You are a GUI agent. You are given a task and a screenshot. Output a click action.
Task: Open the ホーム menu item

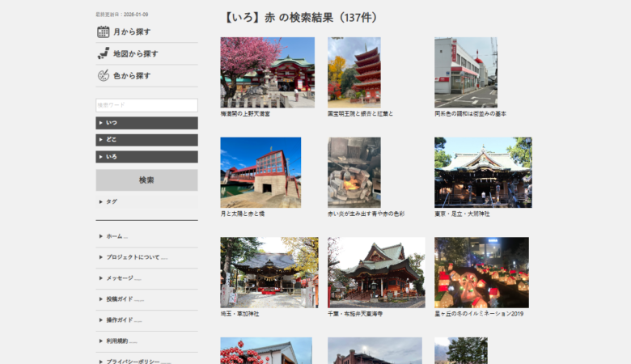coord(116,236)
